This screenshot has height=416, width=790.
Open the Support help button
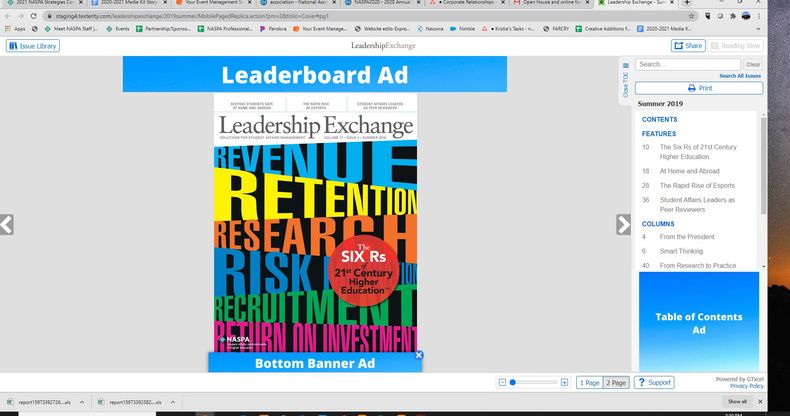coord(654,383)
